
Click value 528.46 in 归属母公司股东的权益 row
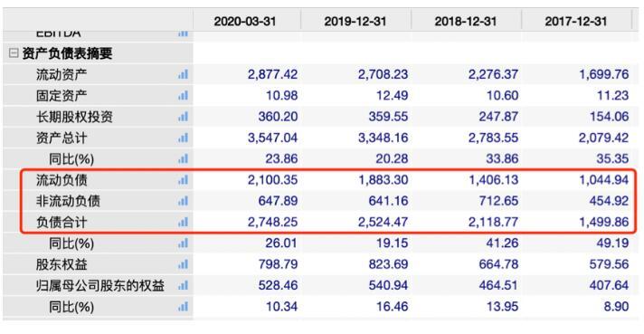point(278,285)
